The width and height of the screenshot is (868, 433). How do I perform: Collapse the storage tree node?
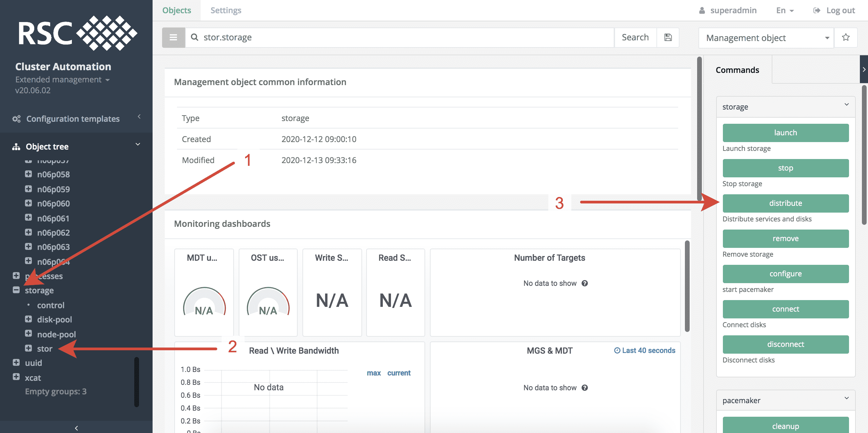[x=16, y=290]
